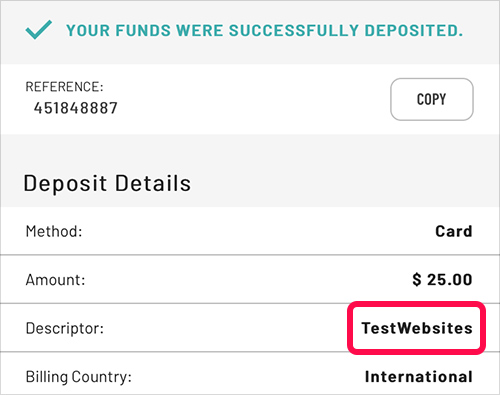Click the Amount row between its label and value
Viewport: 500px width, 395px height.
pyautogui.click(x=248, y=280)
